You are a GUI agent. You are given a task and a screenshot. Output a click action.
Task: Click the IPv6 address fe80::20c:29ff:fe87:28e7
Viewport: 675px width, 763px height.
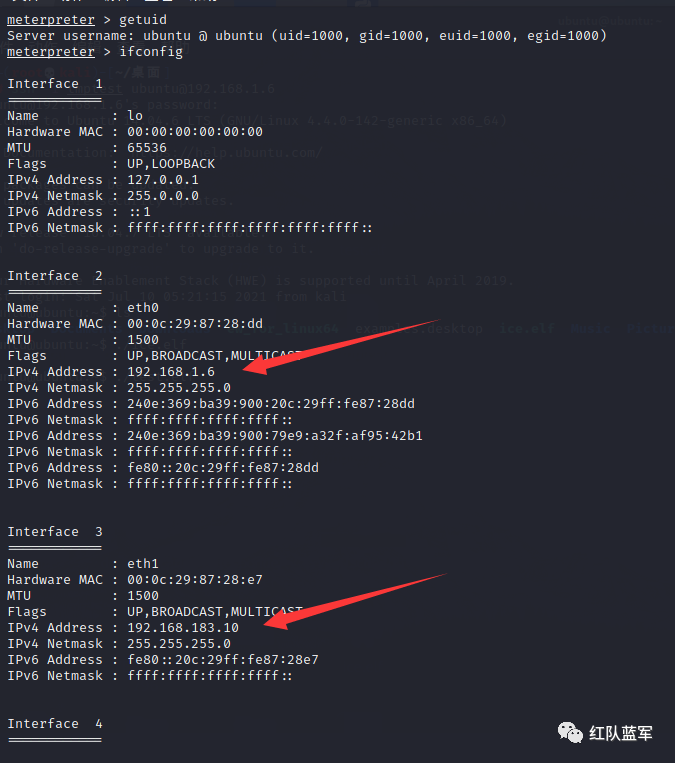223,660
